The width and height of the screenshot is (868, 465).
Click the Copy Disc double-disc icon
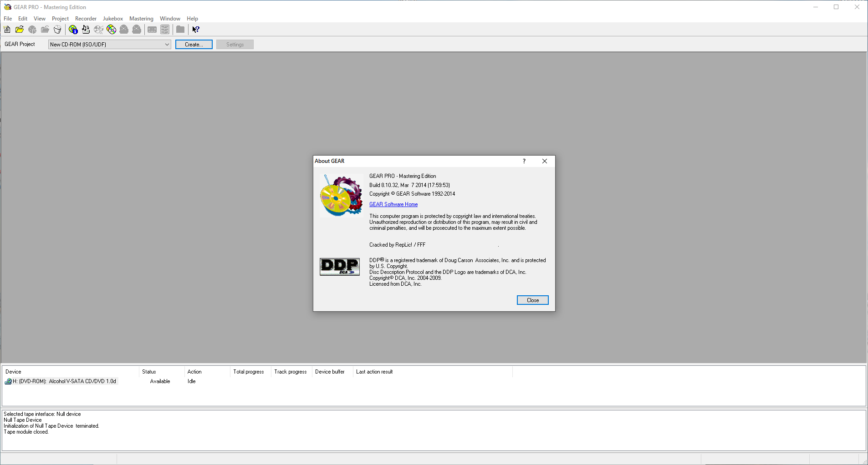[112, 30]
